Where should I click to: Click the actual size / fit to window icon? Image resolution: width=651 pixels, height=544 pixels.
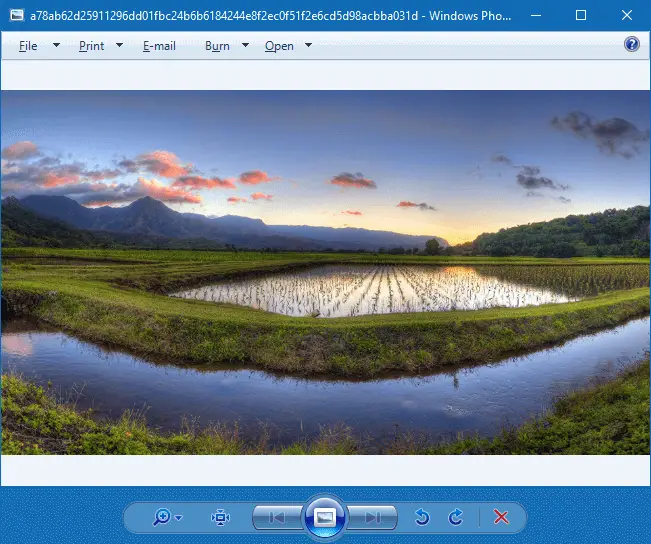coord(220,517)
